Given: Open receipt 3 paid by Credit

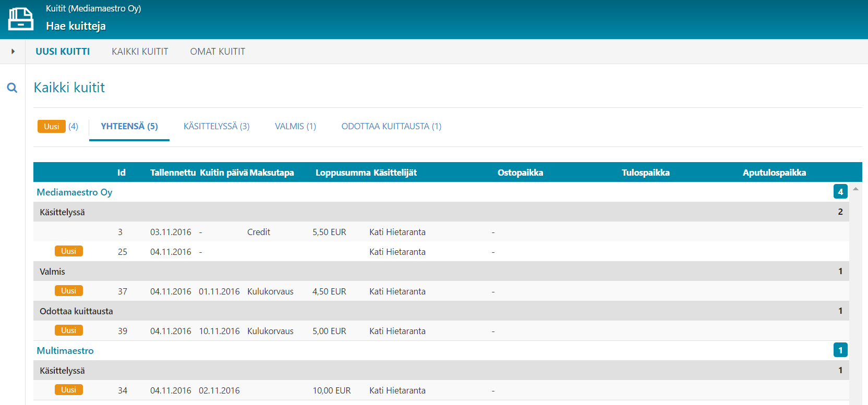Looking at the screenshot, I should pyautogui.click(x=259, y=232).
